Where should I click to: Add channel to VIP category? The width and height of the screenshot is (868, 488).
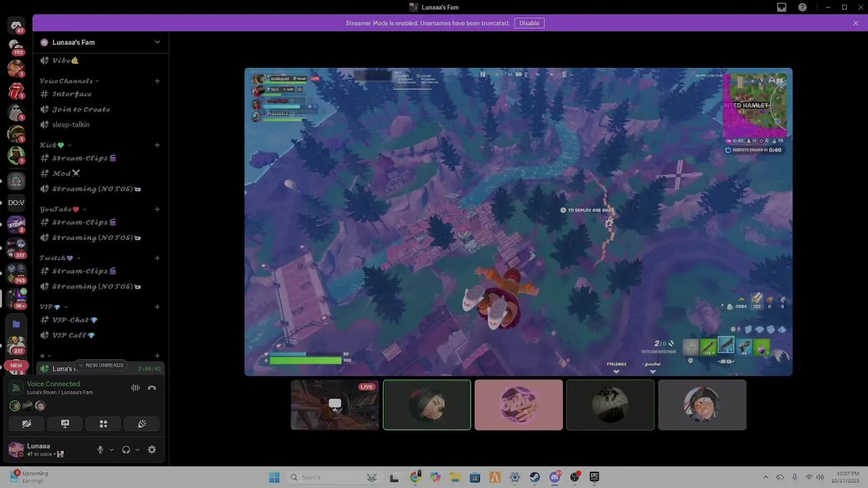click(157, 307)
